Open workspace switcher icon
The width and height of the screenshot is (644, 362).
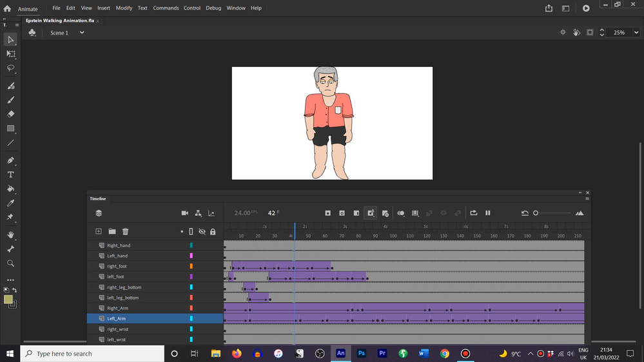565,8
